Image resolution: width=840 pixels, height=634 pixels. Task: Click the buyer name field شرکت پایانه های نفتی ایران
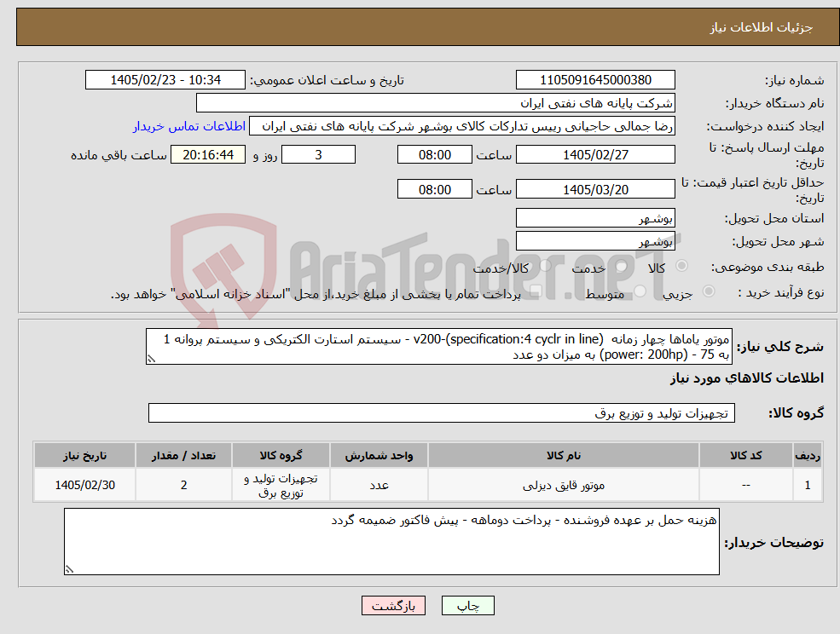436,103
